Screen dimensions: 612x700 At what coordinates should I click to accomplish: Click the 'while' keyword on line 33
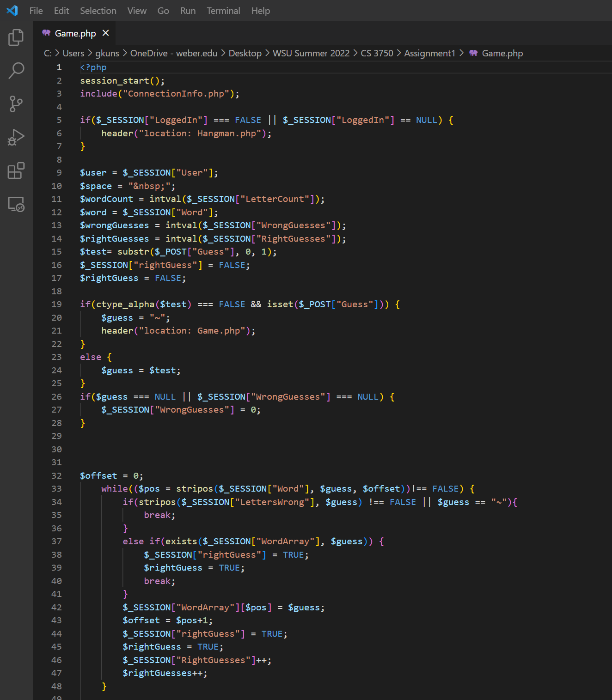(x=115, y=489)
